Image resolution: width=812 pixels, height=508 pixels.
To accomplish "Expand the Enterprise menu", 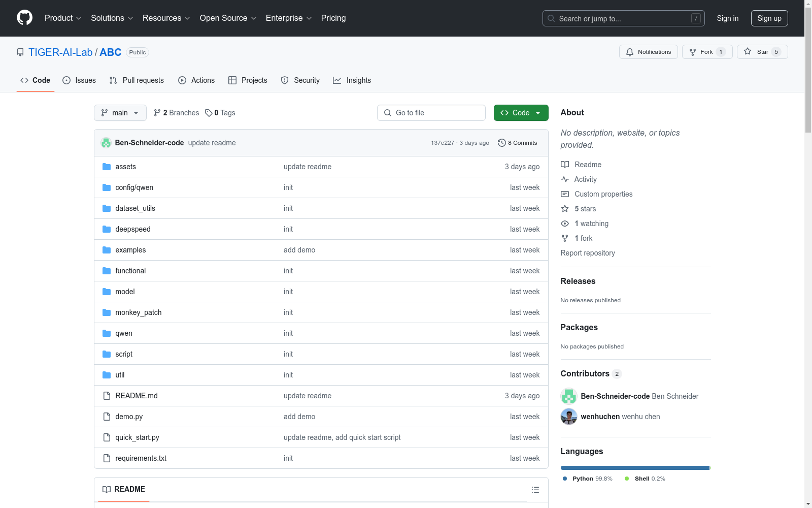I will [x=289, y=18].
